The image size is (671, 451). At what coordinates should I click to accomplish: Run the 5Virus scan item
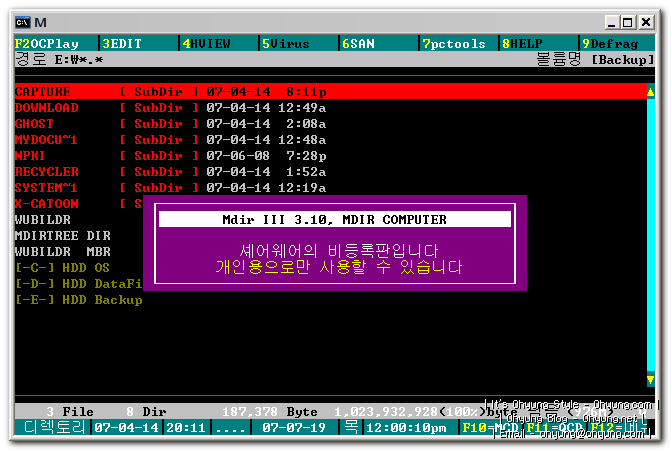point(285,44)
